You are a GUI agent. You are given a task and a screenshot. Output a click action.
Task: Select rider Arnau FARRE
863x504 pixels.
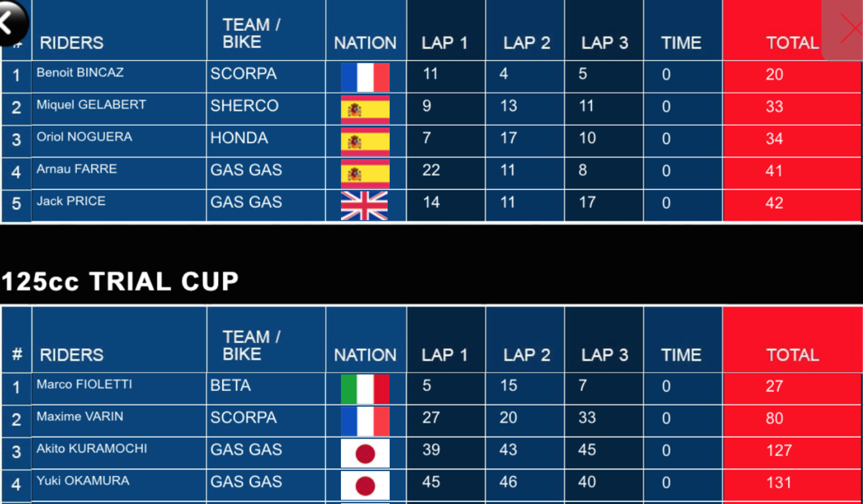coord(77,169)
